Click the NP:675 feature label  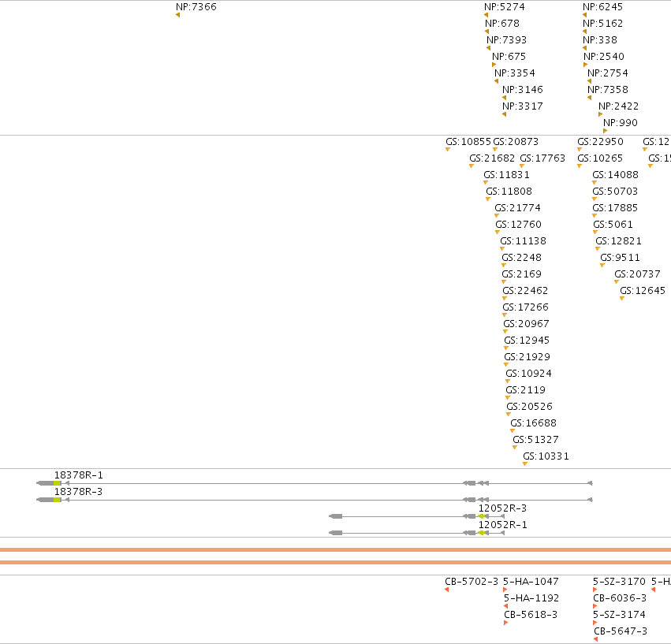509,57
